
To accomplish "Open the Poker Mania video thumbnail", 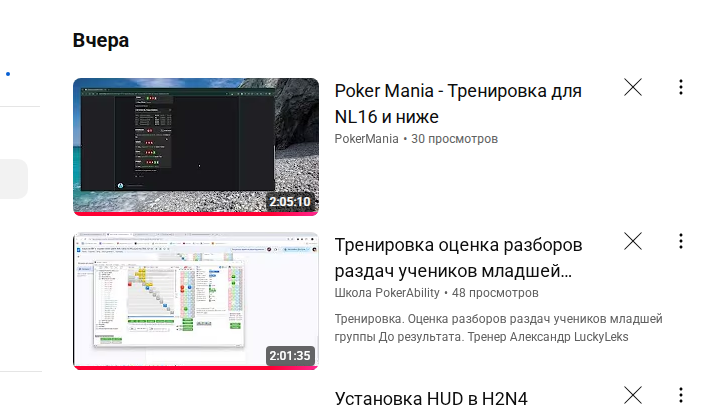I will tap(196, 146).
